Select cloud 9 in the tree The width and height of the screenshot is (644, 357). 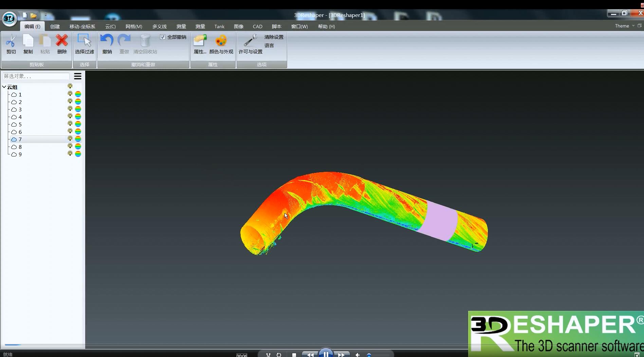pos(20,154)
